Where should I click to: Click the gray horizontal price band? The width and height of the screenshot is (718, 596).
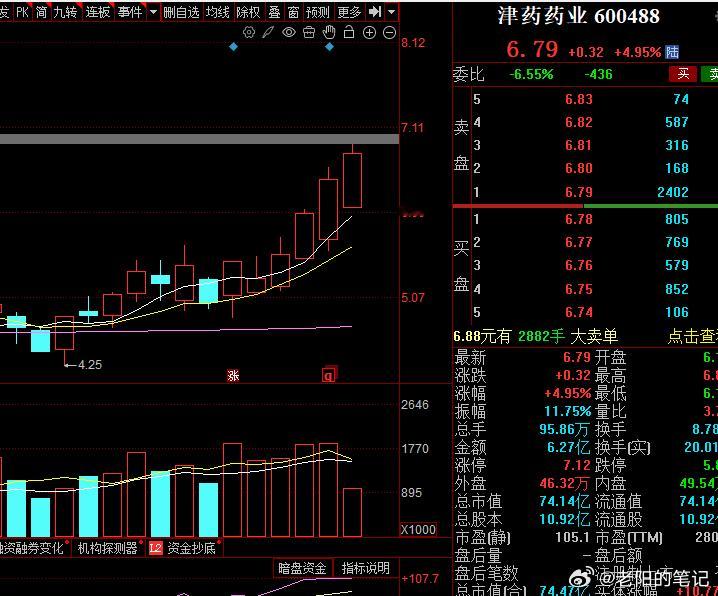(199, 139)
